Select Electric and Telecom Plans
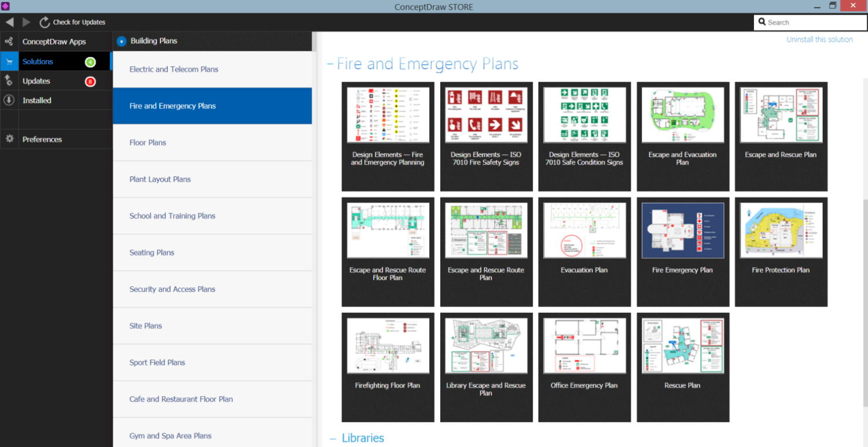Viewport: 868px width, 447px height. point(212,69)
